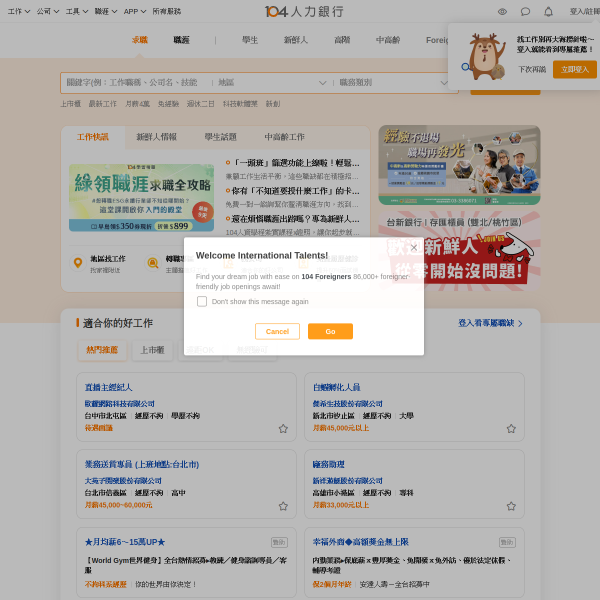Save 業務送貨專員 job with the star icon
600x600 pixels.
click(x=283, y=506)
